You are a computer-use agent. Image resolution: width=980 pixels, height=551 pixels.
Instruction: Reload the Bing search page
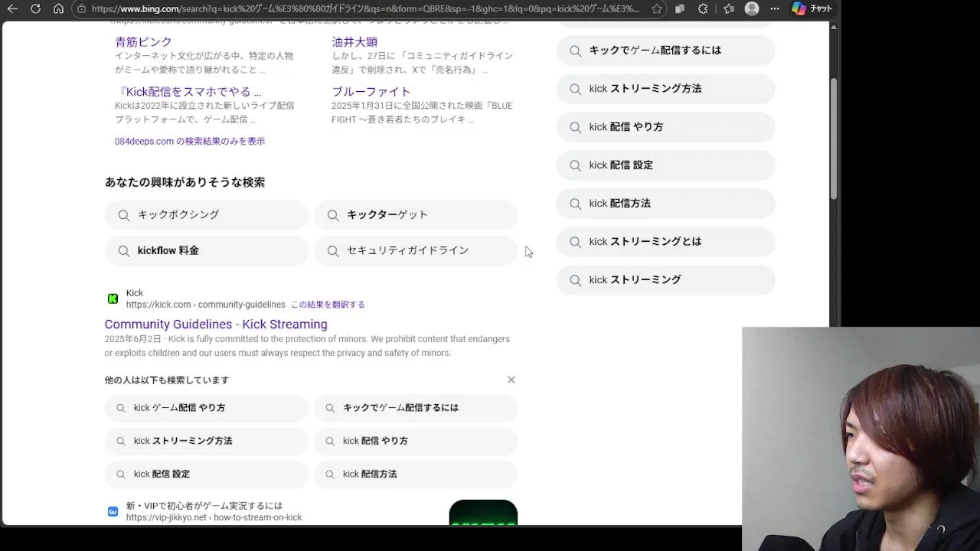pos(35,8)
